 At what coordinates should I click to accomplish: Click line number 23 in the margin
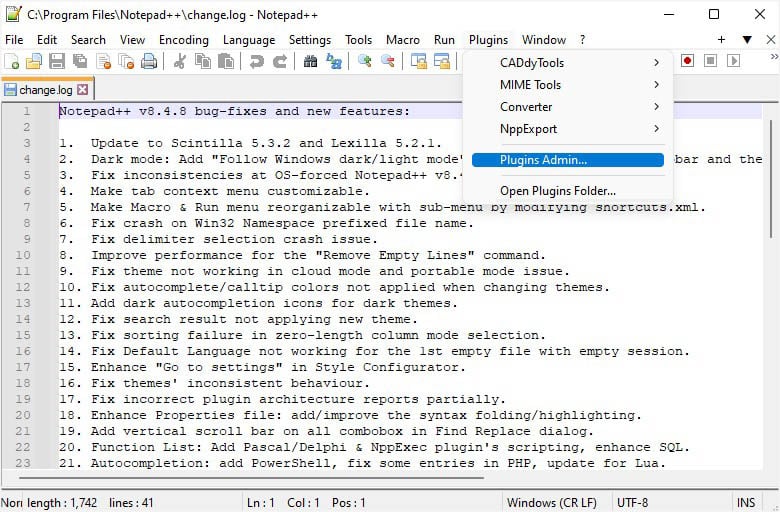click(x=22, y=463)
